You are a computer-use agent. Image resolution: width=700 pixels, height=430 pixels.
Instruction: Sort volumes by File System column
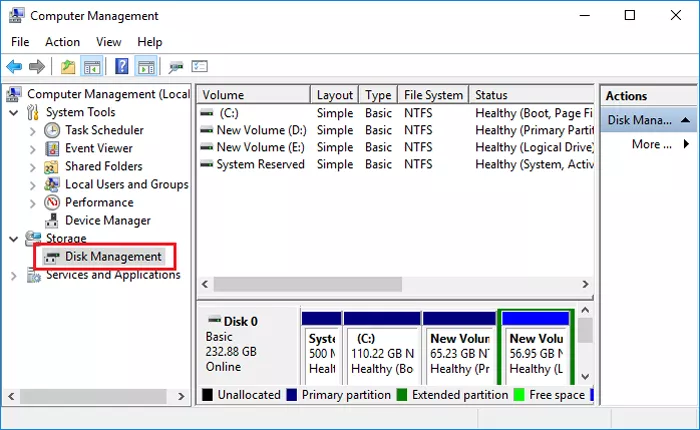[x=433, y=95]
